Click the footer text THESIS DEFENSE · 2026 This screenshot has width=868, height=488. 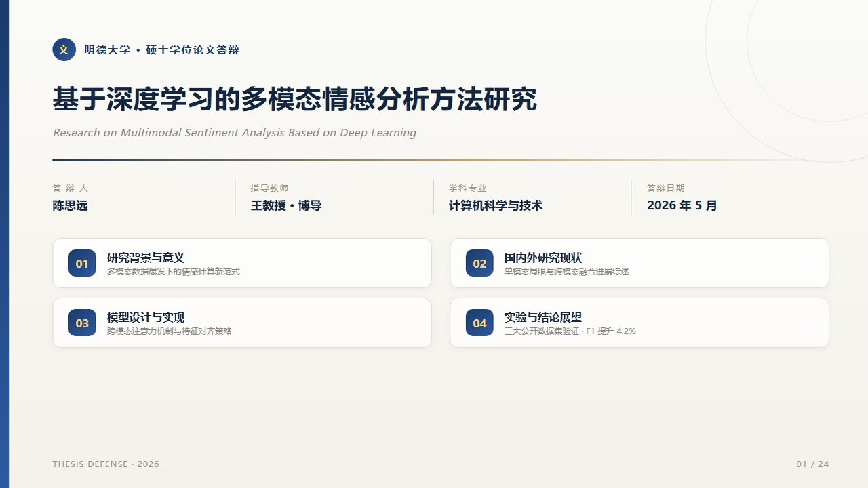pyautogui.click(x=106, y=464)
